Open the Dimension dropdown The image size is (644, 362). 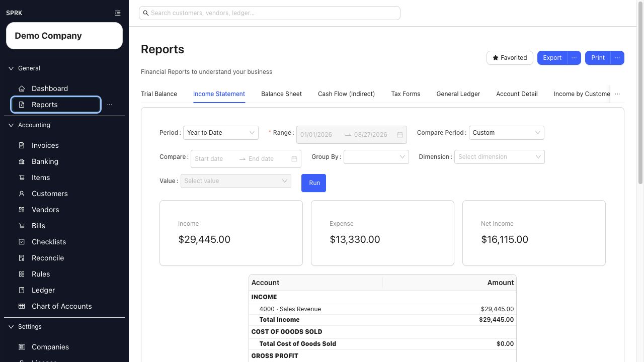click(x=499, y=157)
